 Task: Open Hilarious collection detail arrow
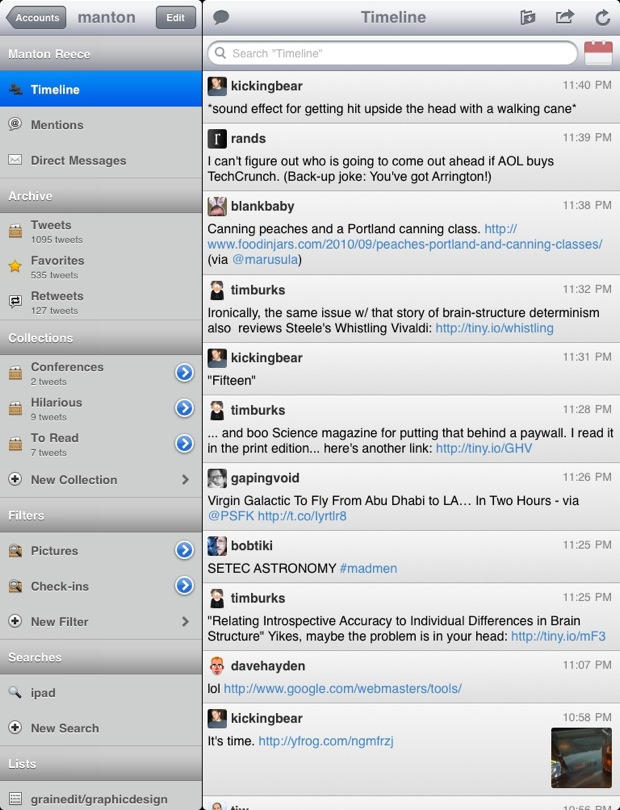tap(184, 408)
